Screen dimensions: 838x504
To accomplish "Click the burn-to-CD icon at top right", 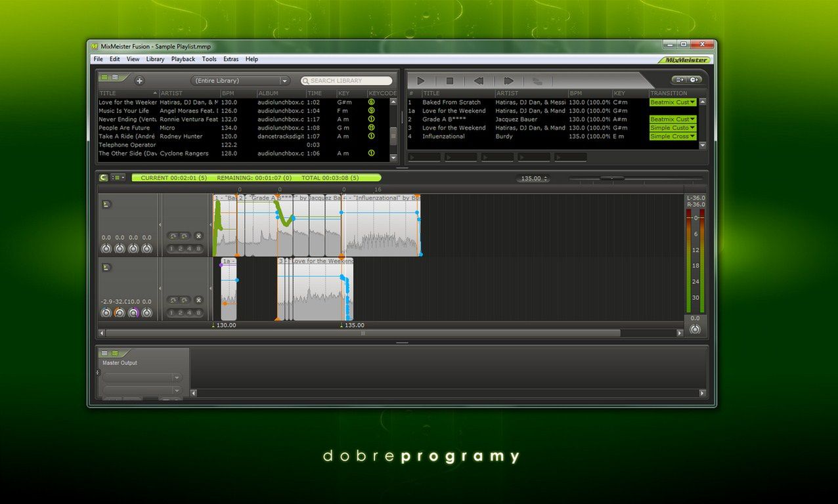I will coord(694,79).
